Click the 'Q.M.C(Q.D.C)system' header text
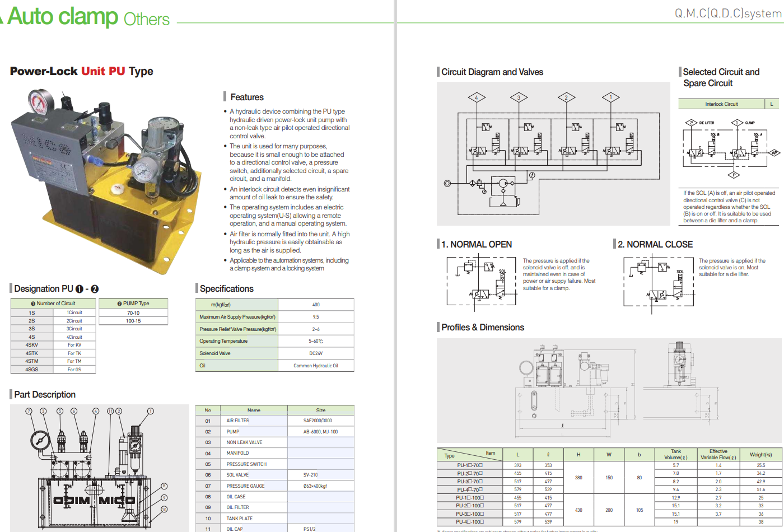The width and height of the screenshot is (784, 532). (x=728, y=13)
